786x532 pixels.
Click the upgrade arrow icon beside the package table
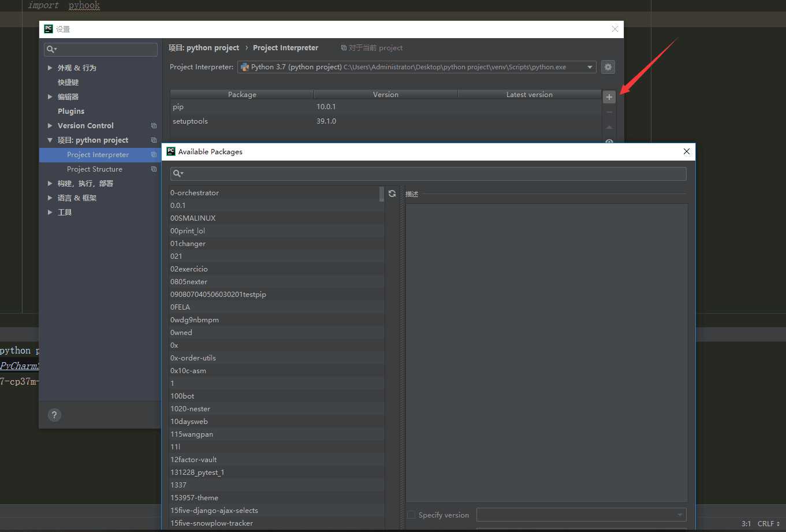click(609, 127)
